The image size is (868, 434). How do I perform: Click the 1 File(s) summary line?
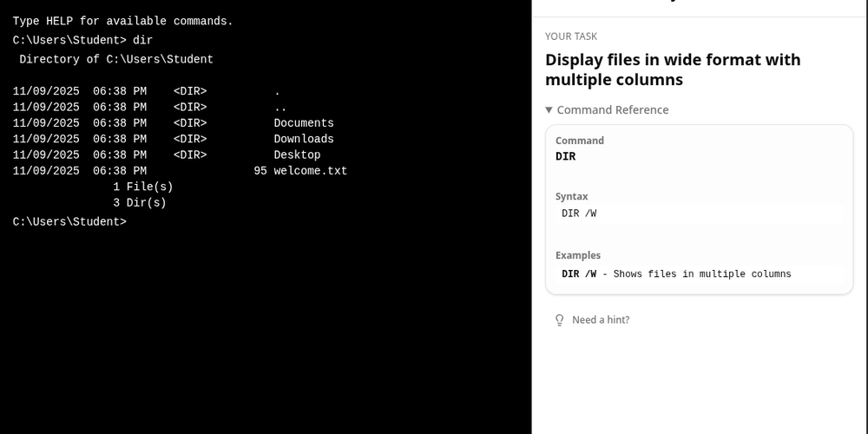coord(143,187)
